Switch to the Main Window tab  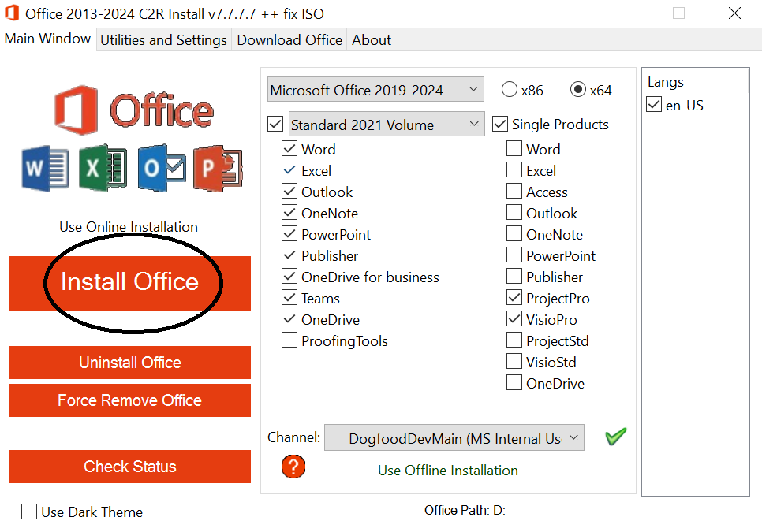(x=47, y=39)
